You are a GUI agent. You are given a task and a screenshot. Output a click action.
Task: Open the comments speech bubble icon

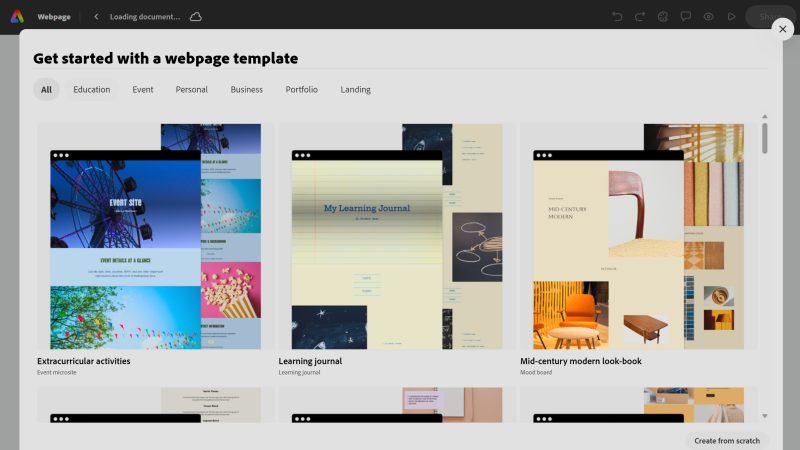pos(686,16)
